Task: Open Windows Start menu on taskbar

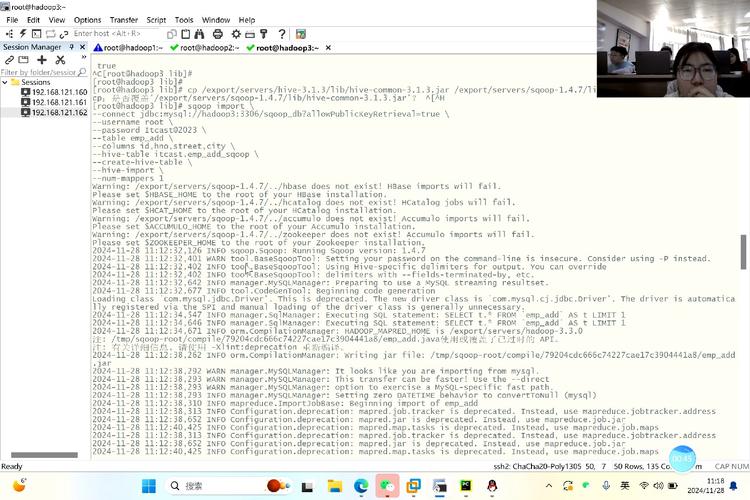Action: pyautogui.click(x=149, y=486)
